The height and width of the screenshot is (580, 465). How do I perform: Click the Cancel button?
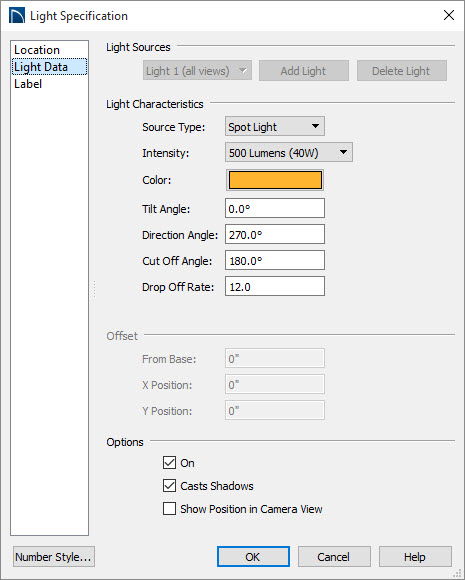click(x=334, y=556)
